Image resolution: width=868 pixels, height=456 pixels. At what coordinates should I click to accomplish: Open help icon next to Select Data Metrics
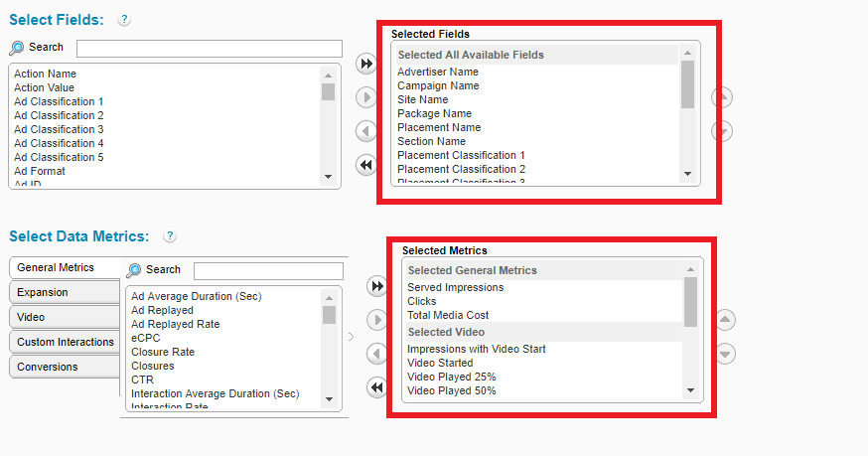(x=170, y=236)
